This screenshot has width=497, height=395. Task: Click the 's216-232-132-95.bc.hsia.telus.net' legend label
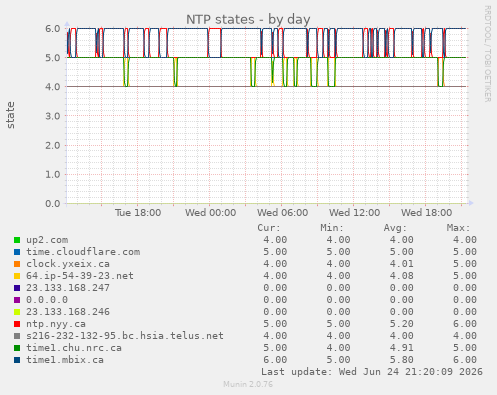tap(125, 336)
